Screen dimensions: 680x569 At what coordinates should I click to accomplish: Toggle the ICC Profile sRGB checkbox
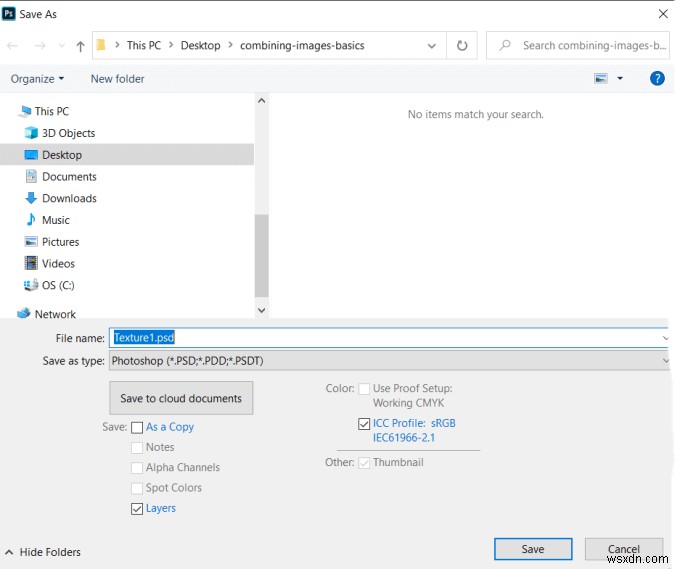pyautogui.click(x=364, y=424)
